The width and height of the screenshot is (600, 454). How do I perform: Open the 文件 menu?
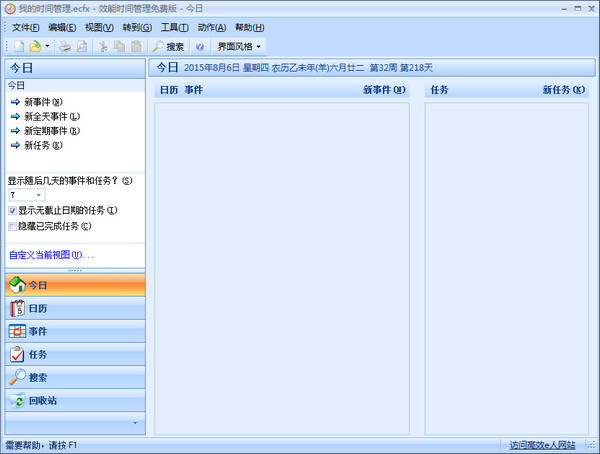pyautogui.click(x=25, y=27)
